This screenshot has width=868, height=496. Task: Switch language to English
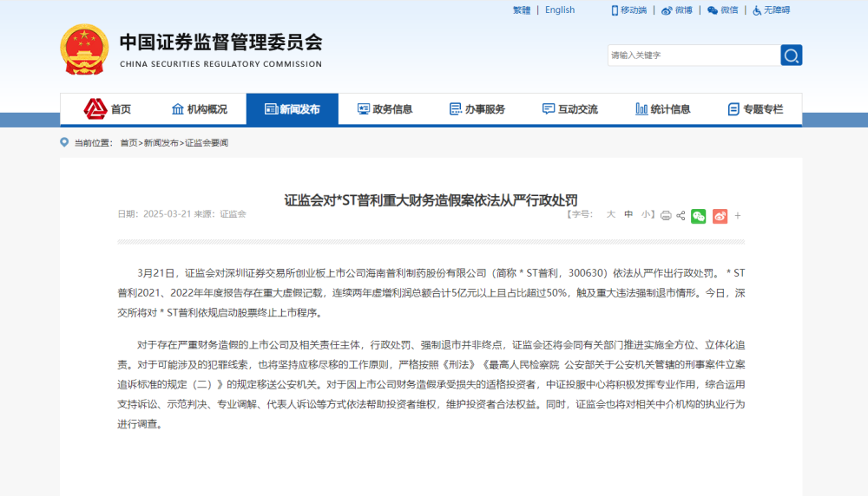pos(560,10)
